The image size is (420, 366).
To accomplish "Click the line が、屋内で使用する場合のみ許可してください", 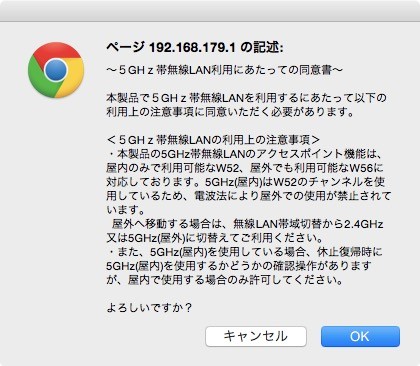I will [225, 280].
